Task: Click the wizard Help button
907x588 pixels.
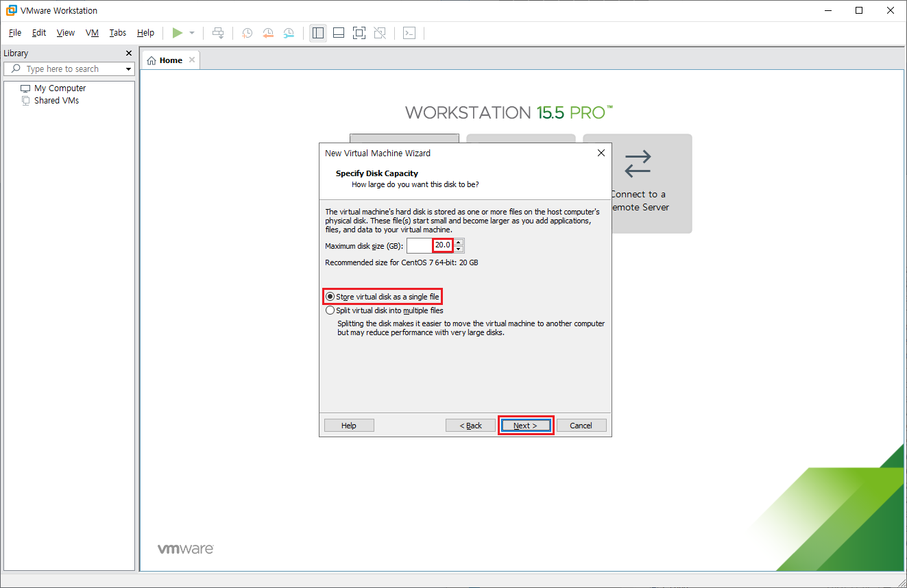Action: (349, 426)
